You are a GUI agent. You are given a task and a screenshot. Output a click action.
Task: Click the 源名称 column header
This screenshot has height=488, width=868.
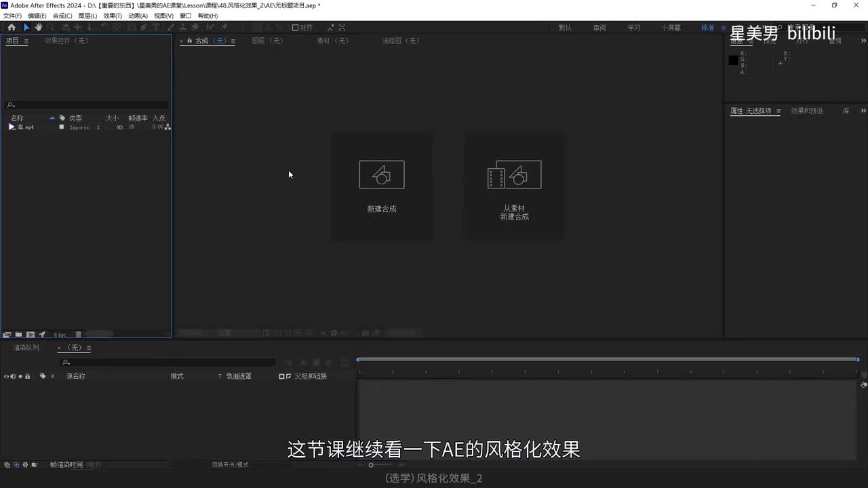[x=75, y=376]
